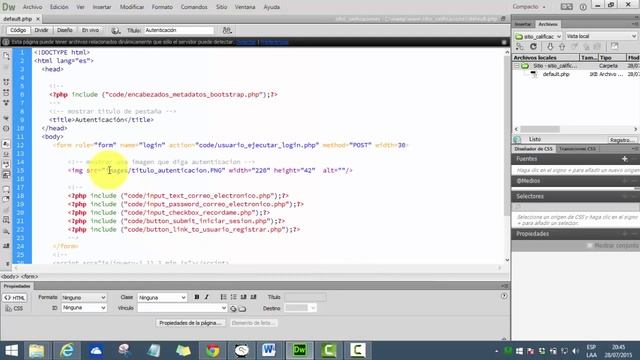
Task: Click the Archivos locales column header
Action: click(x=546, y=58)
